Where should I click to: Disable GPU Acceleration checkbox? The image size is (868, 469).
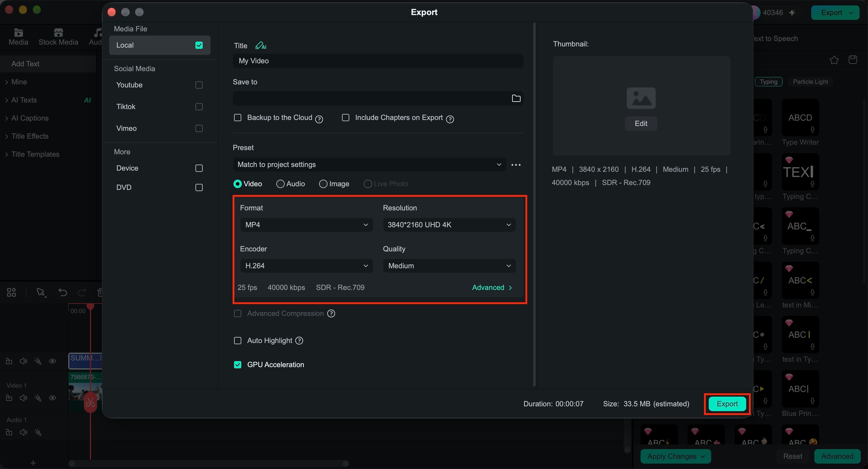coord(238,365)
